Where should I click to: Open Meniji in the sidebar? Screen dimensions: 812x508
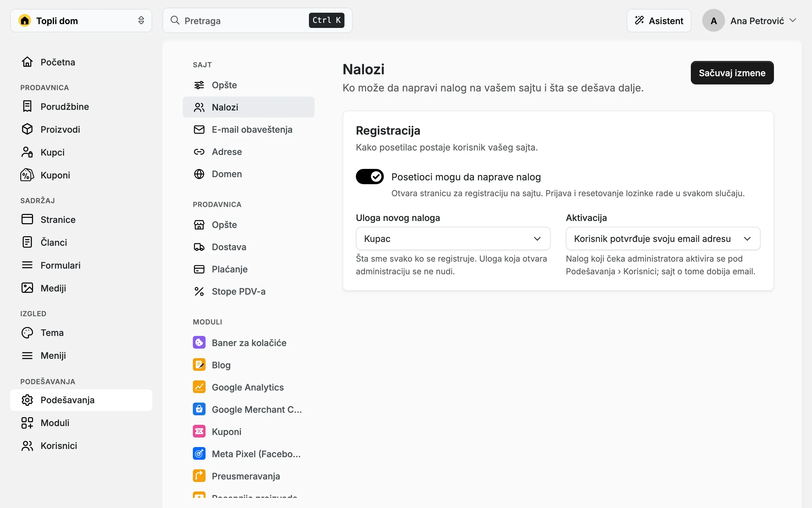pos(81,356)
